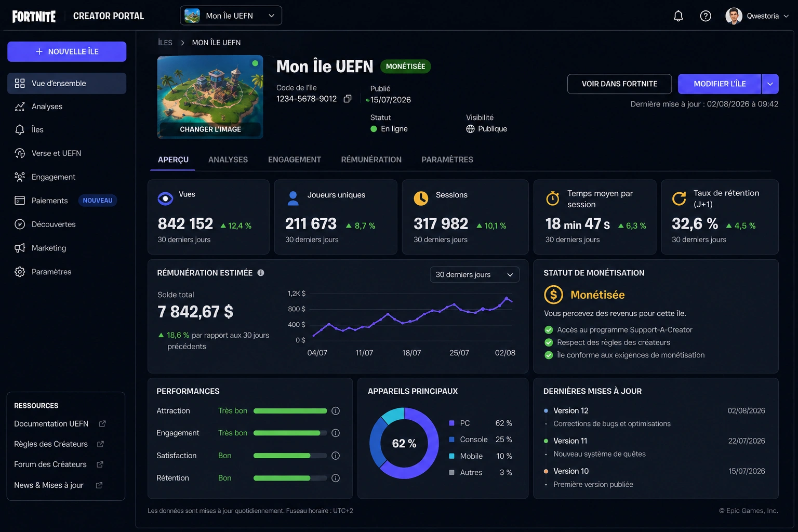Click the Qwestoria profile avatar
The image size is (798, 532).
click(734, 16)
